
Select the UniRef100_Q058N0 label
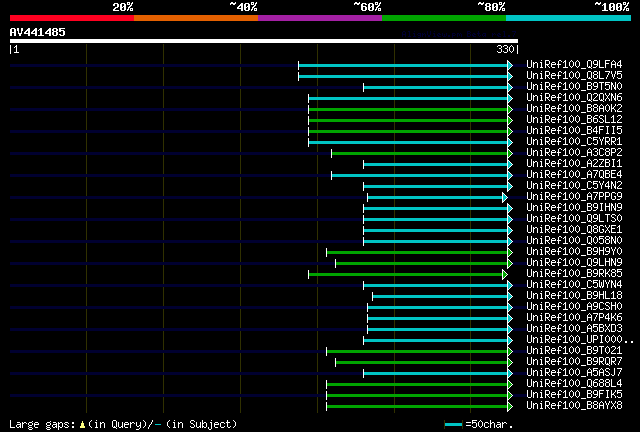574,241
